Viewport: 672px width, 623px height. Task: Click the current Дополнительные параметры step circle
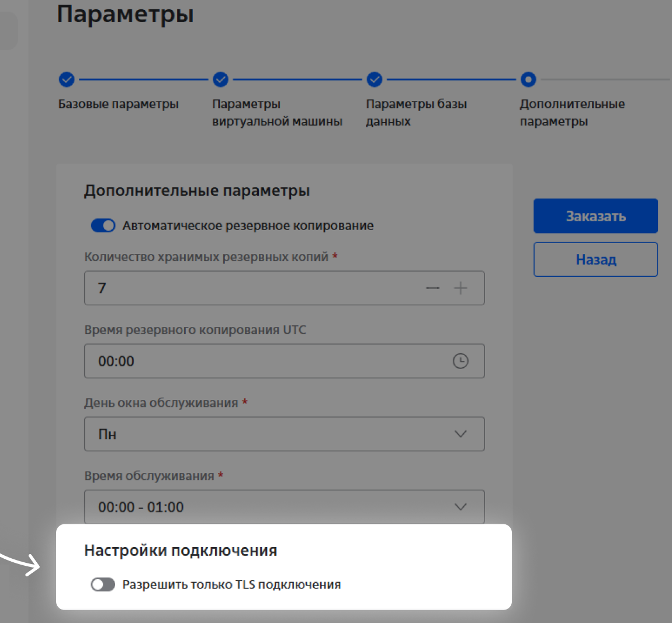[x=528, y=79]
